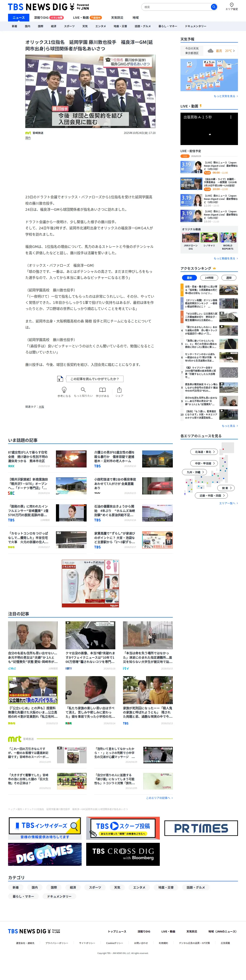Click the 大阪 related tag link
Screen dimensions: 246x980
[x=41, y=407]
